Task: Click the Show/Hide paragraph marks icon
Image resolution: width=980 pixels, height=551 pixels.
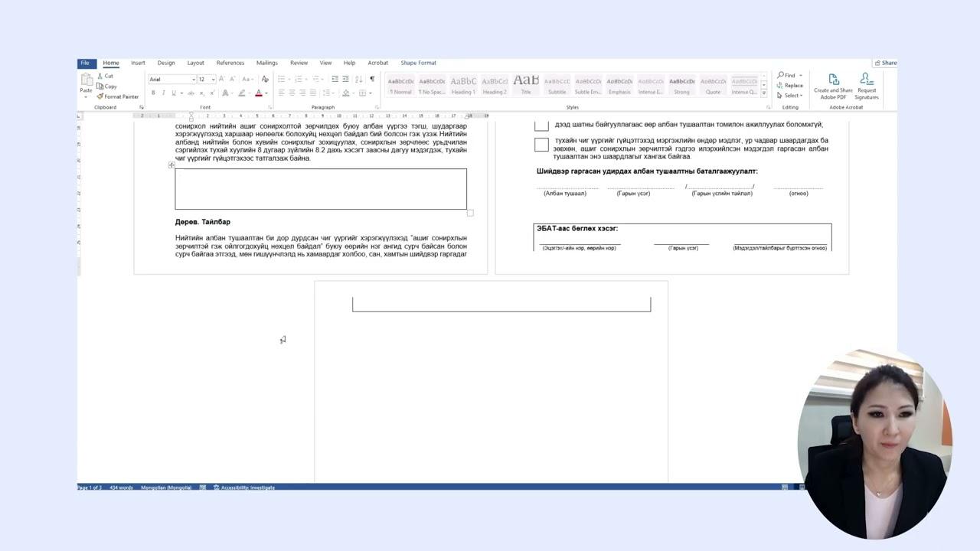Action: (372, 79)
